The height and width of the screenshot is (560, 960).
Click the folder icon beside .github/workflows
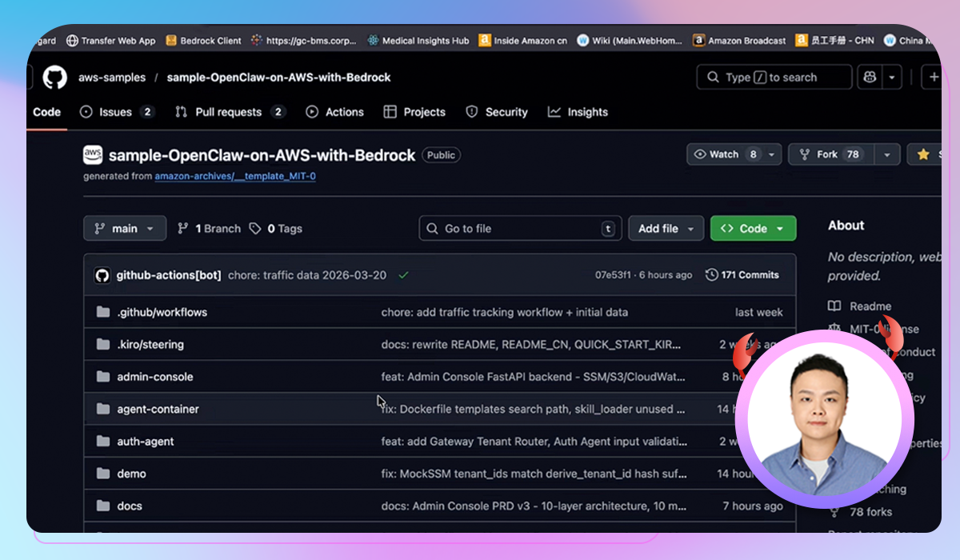(x=102, y=312)
